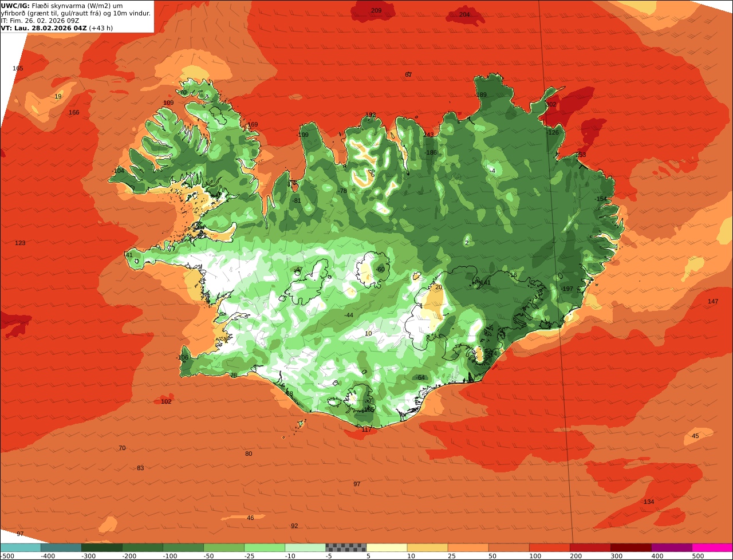Click the map value 502

(551, 105)
